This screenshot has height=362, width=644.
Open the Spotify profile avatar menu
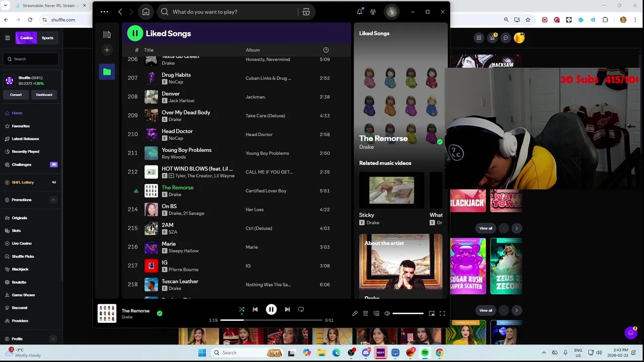coord(391,12)
